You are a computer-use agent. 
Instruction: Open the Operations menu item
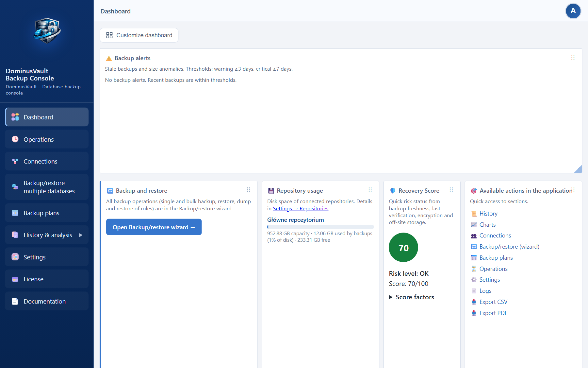click(47, 139)
